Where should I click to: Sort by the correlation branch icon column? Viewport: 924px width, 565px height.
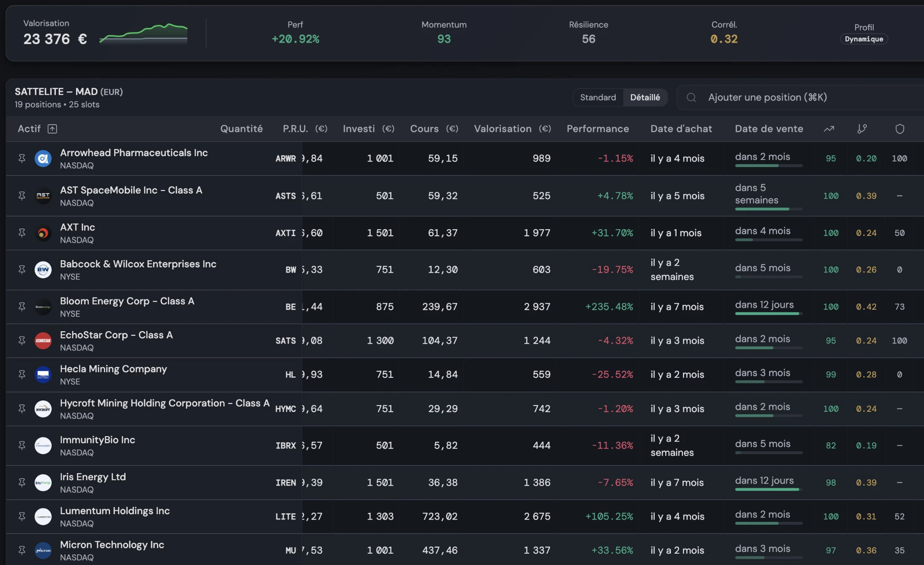click(x=862, y=129)
